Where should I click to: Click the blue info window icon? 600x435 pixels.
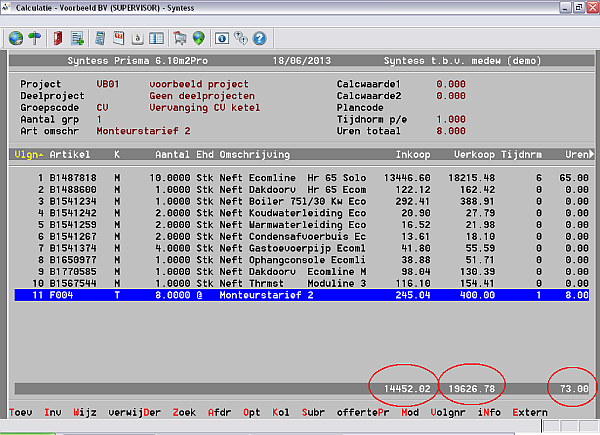point(222,39)
